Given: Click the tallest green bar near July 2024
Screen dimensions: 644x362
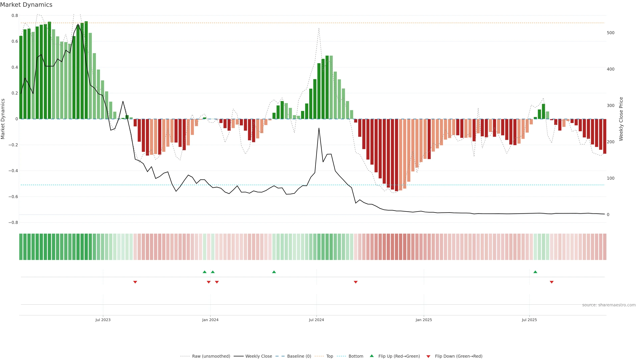Looking at the screenshot, I should [x=327, y=87].
